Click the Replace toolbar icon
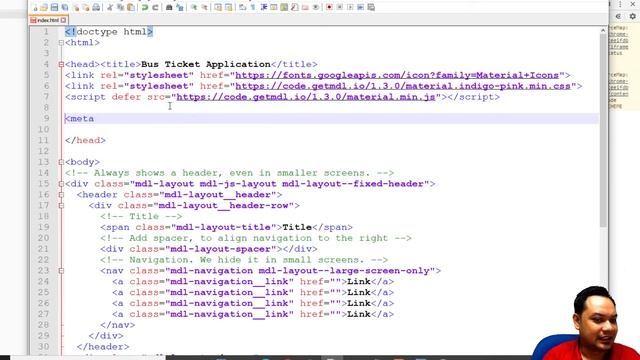The width and height of the screenshot is (640, 360). [x=180, y=7]
